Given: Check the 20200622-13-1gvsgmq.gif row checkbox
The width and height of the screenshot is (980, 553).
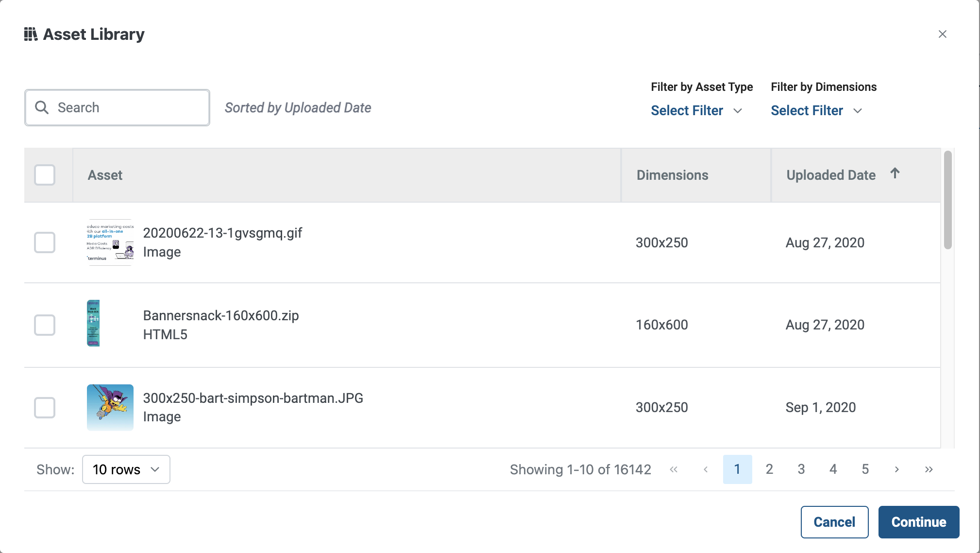Looking at the screenshot, I should [45, 242].
